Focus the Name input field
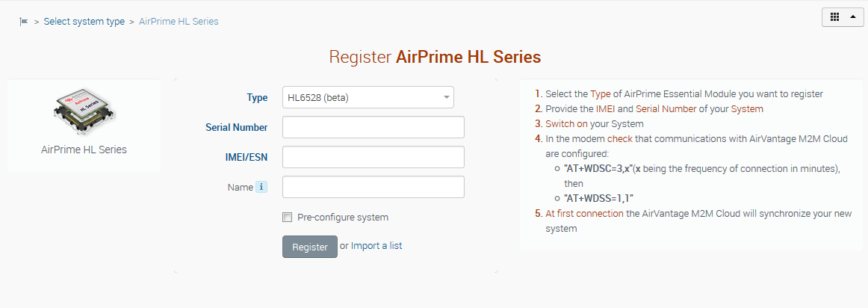This screenshot has width=868, height=308. coord(373,187)
